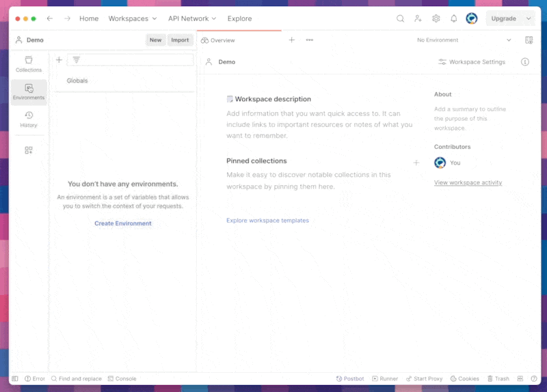Click the workspace info icon
The image size is (547, 392).
click(x=525, y=62)
